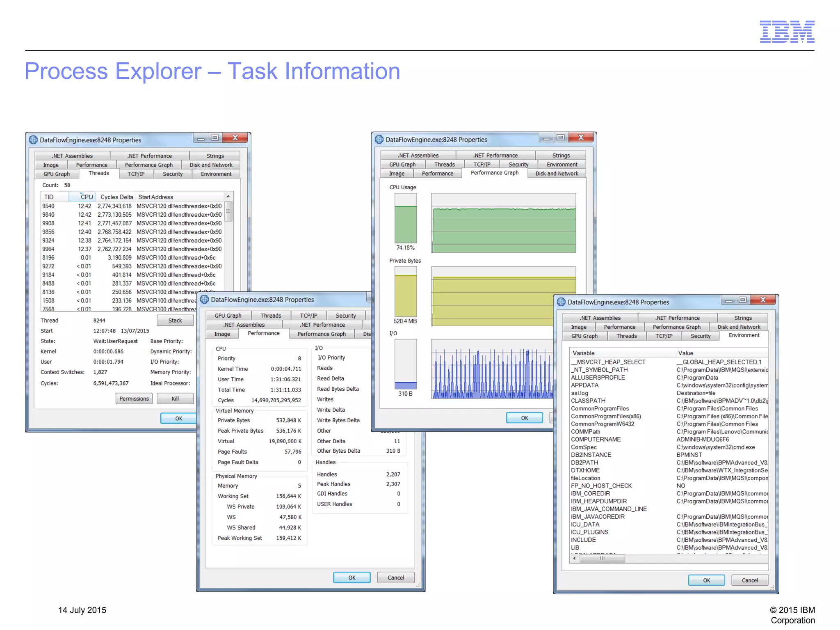Select thread row with TID 8196
This screenshot has width=840, height=630.
(x=132, y=258)
